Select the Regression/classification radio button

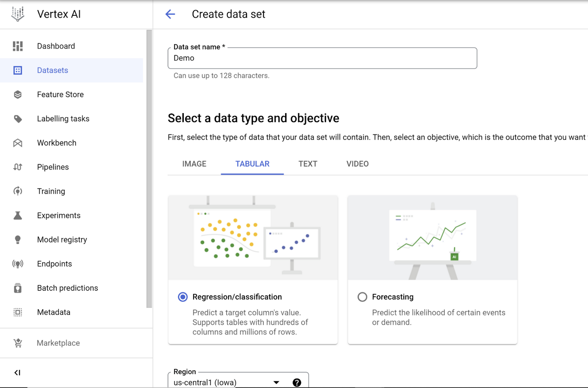tap(183, 297)
